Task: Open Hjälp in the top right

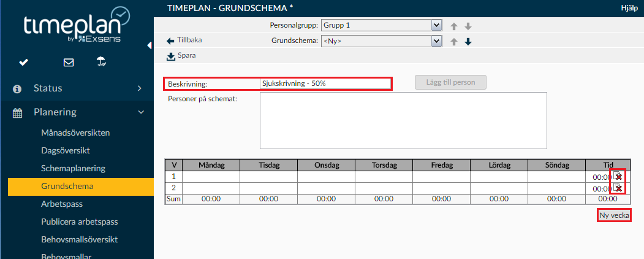Action: point(629,9)
